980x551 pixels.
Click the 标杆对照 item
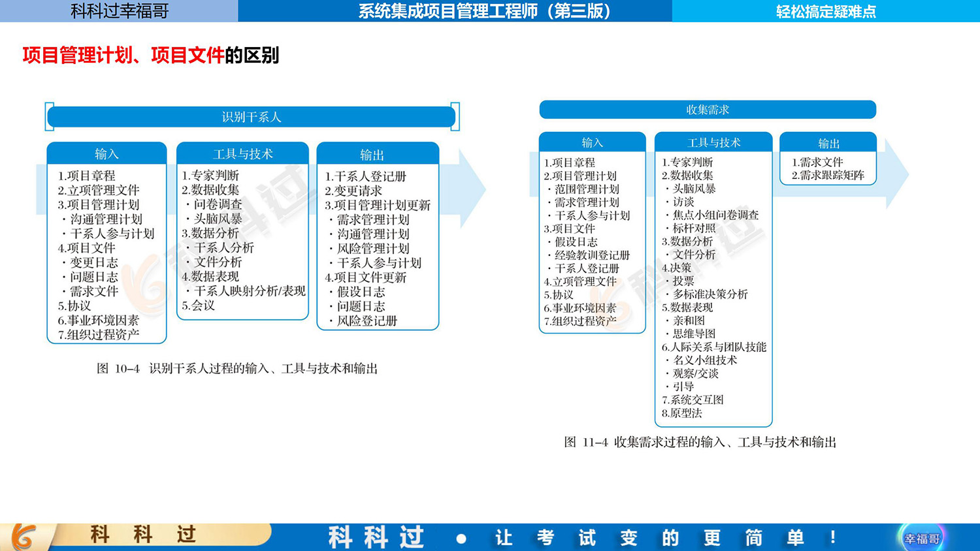694,228
